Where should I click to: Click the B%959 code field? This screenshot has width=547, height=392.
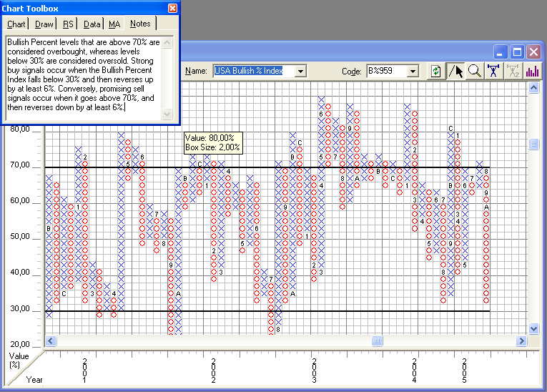point(385,71)
